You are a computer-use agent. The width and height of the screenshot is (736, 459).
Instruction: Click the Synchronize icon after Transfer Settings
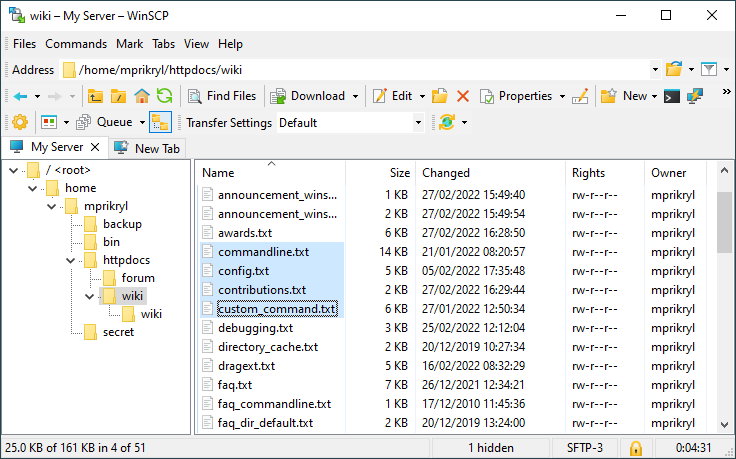tap(446, 122)
